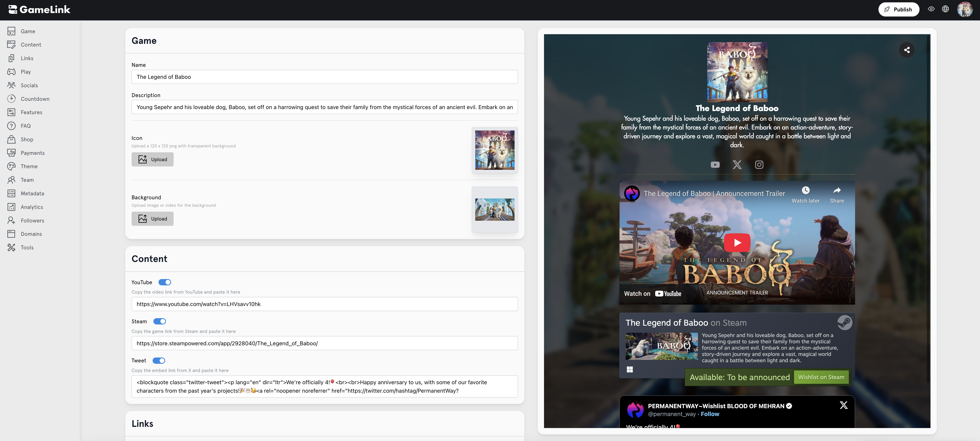This screenshot has width=980, height=441.
Task: Click Upload button for Background
Action: pyautogui.click(x=153, y=219)
